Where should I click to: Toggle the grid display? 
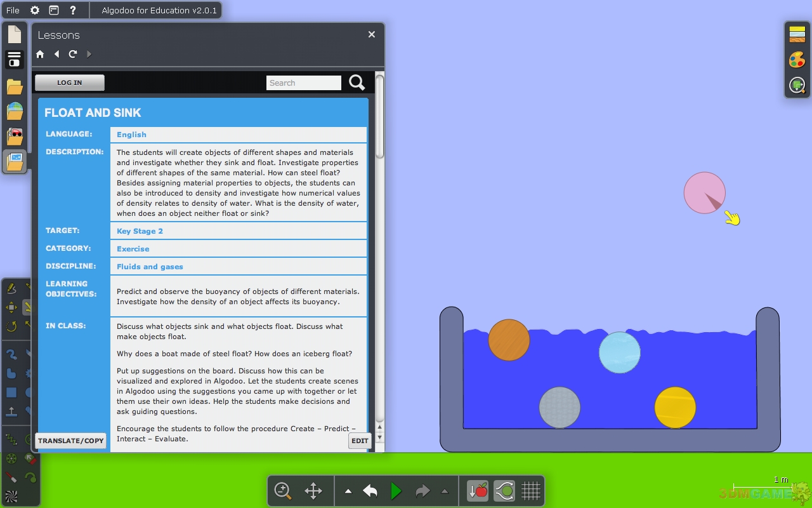click(x=530, y=491)
